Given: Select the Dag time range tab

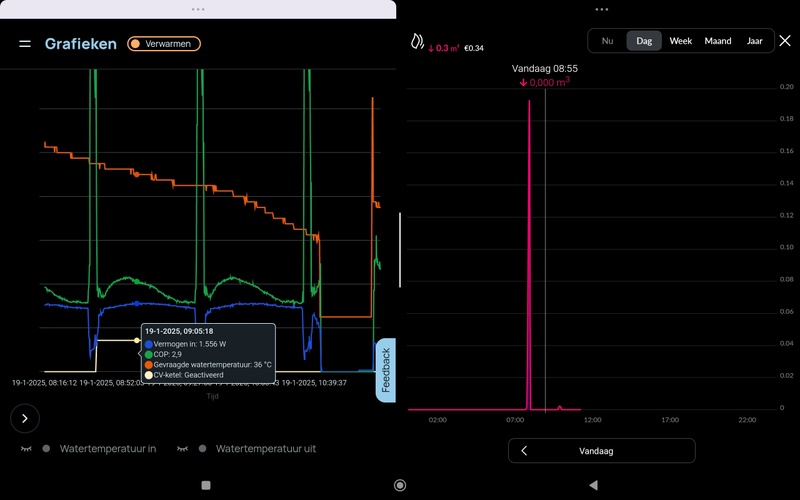Looking at the screenshot, I should 644,41.
